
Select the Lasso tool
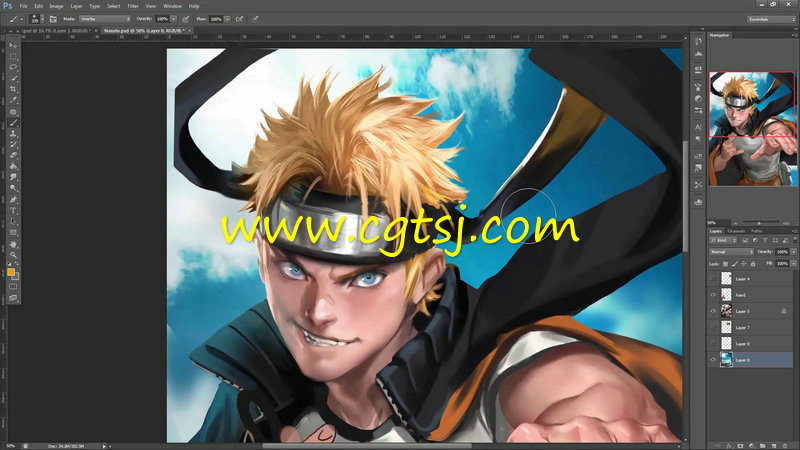click(13, 67)
